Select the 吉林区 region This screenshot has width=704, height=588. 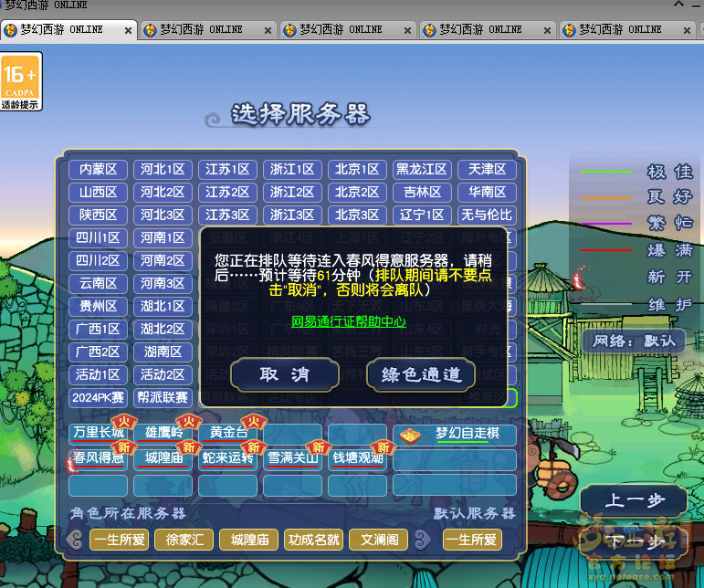click(422, 192)
